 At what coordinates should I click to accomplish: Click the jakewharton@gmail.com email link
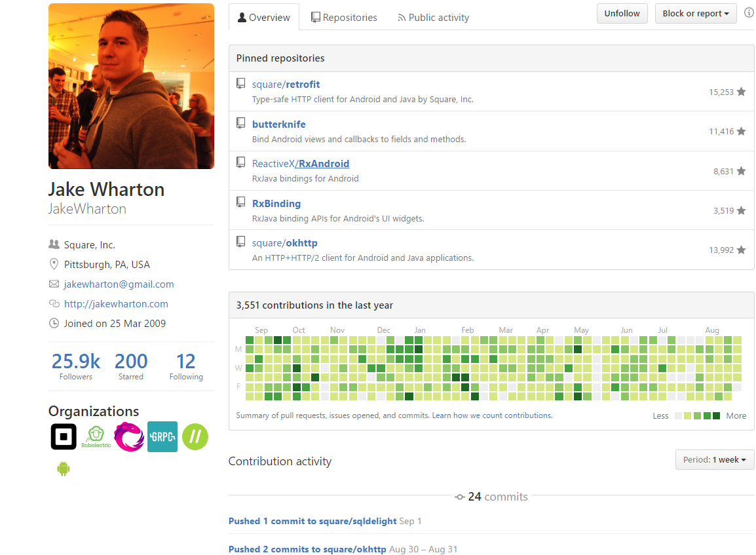pos(119,284)
